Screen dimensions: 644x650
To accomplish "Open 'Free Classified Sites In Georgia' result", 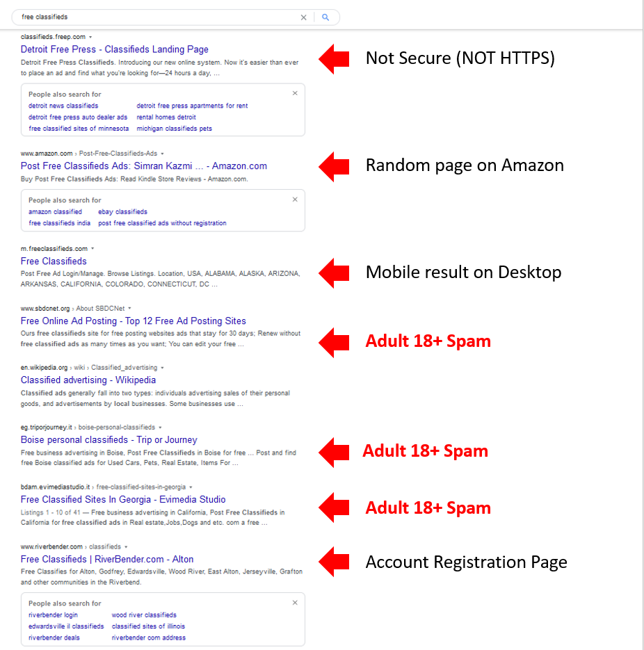I will click(x=123, y=500).
